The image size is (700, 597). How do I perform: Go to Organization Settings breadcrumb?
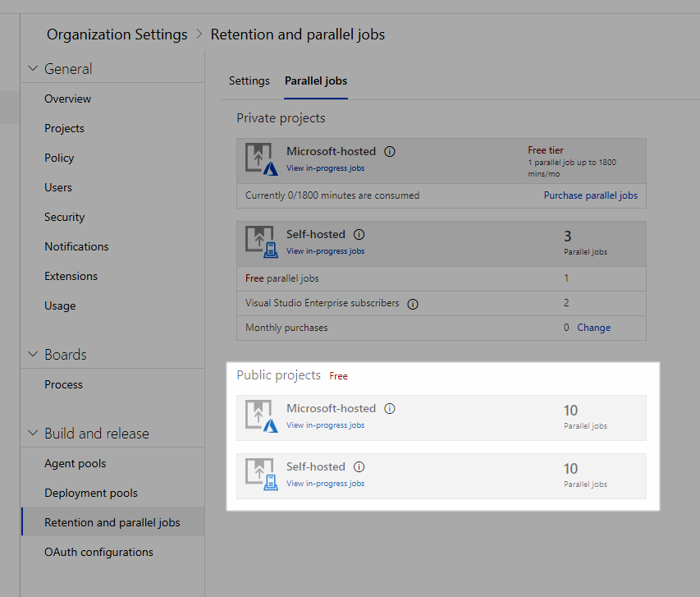(x=117, y=34)
